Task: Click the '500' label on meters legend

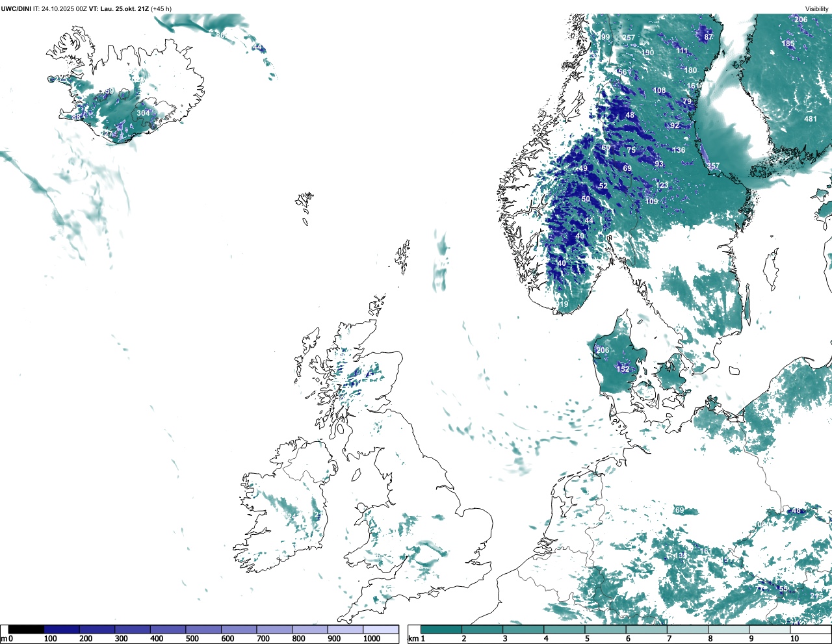Action: (x=192, y=639)
